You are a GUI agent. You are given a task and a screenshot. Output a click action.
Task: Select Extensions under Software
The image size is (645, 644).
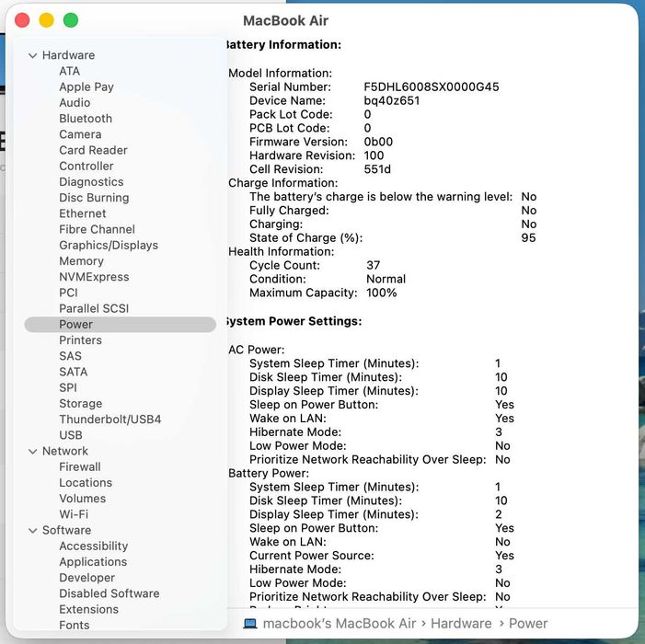(x=89, y=609)
